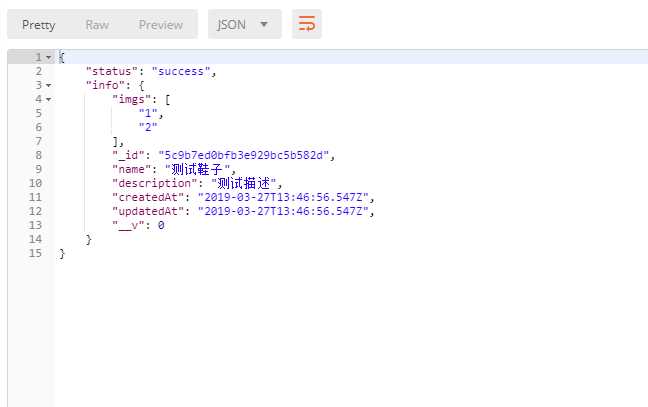
Task: Click the "imgs" key text
Action: pos(131,100)
